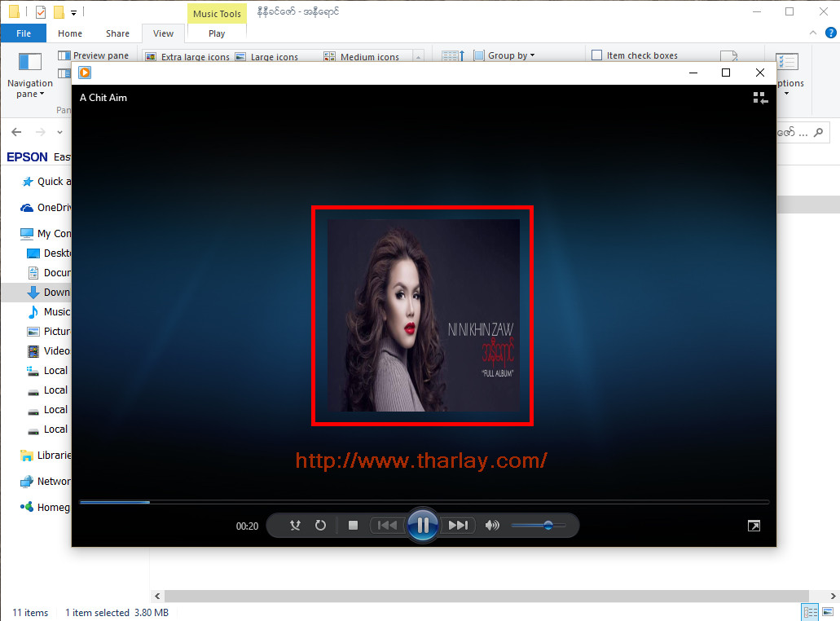Click the volume slider knob
The image size is (840, 621).
[548, 526]
